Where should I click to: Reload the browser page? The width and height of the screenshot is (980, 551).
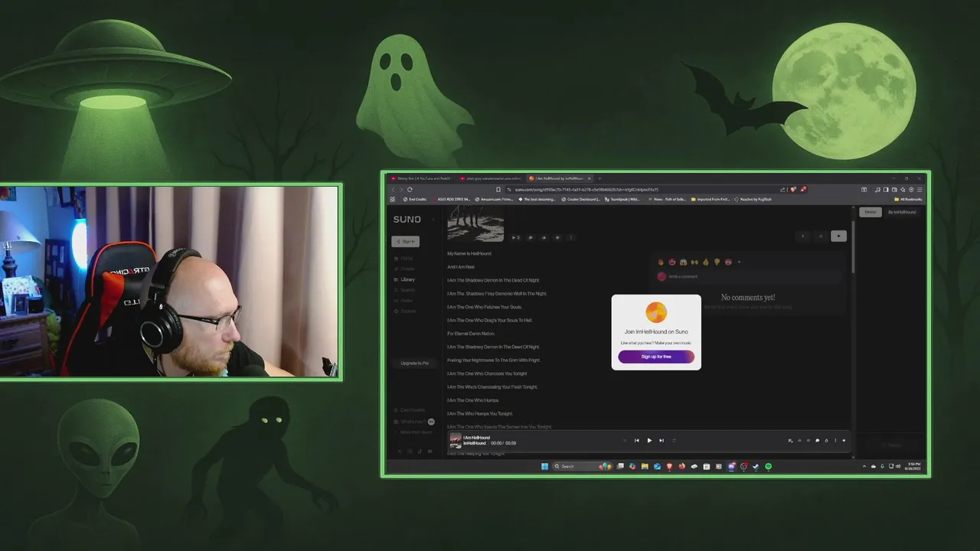click(x=410, y=189)
